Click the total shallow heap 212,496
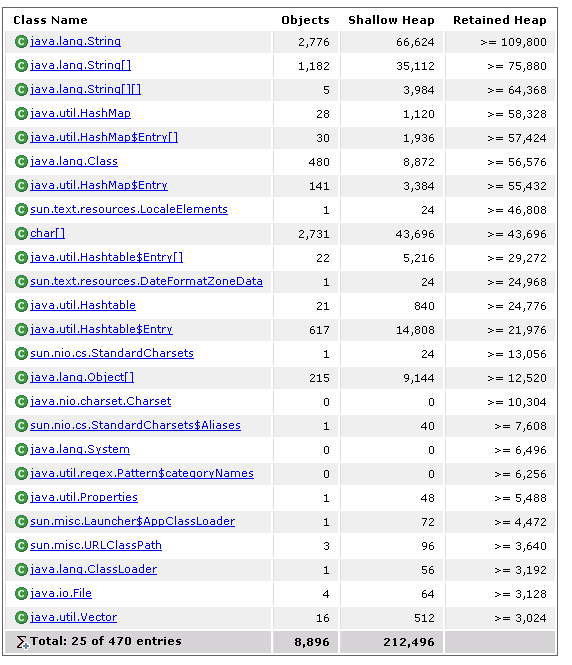 pyautogui.click(x=409, y=642)
